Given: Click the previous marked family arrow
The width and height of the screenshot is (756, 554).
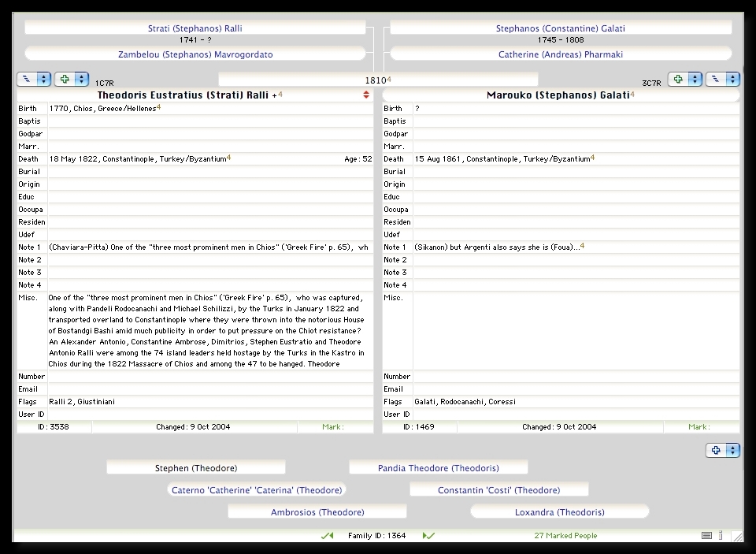Looking at the screenshot, I should pyautogui.click(x=327, y=536).
